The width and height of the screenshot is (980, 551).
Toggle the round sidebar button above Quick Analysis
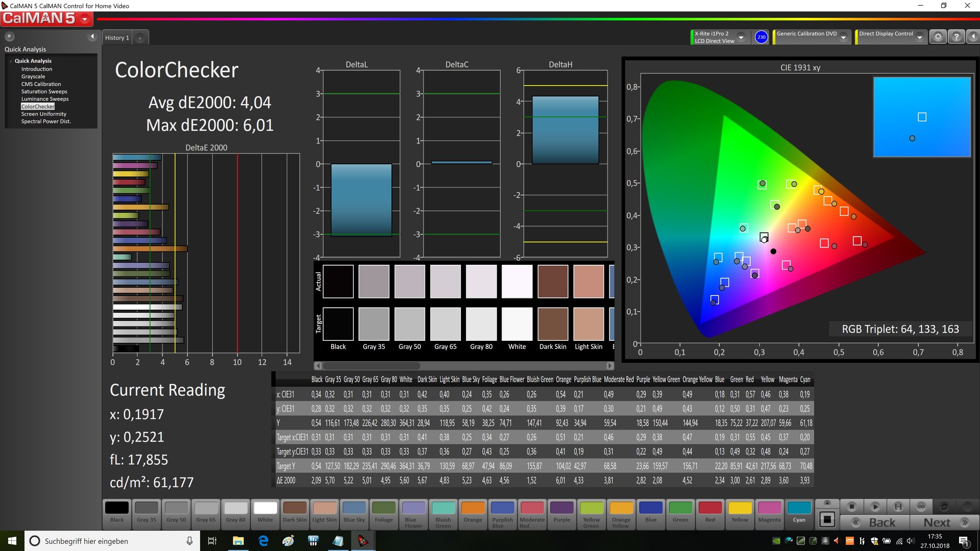click(9, 36)
